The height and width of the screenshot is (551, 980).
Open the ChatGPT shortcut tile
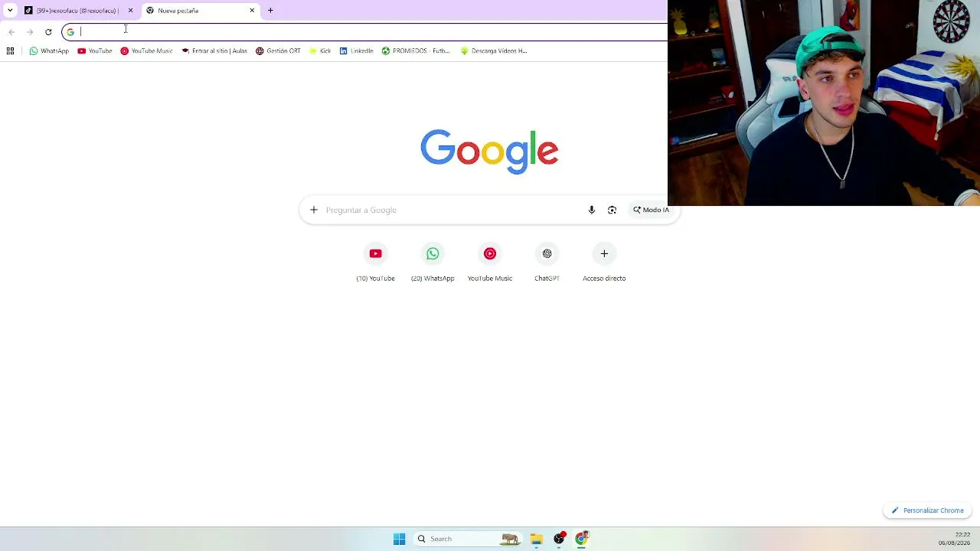coord(547,262)
